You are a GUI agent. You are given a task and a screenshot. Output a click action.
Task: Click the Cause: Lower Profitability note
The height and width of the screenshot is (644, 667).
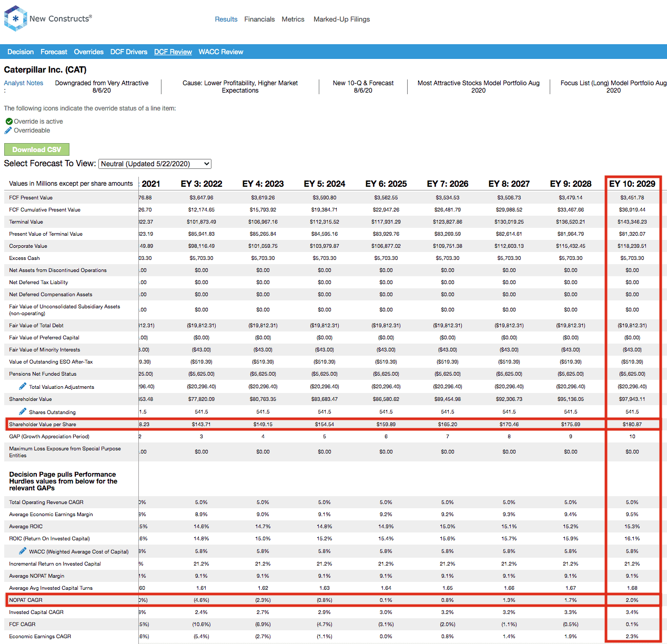[240, 87]
